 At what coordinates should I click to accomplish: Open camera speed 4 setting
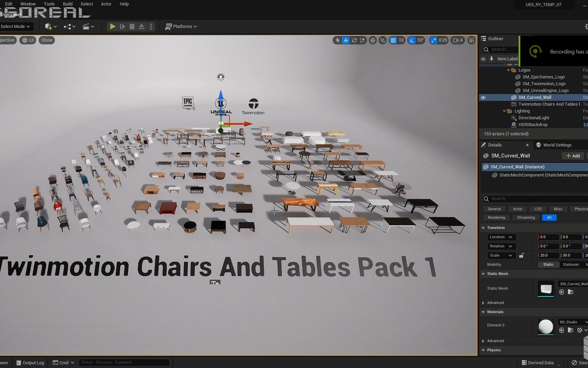458,40
